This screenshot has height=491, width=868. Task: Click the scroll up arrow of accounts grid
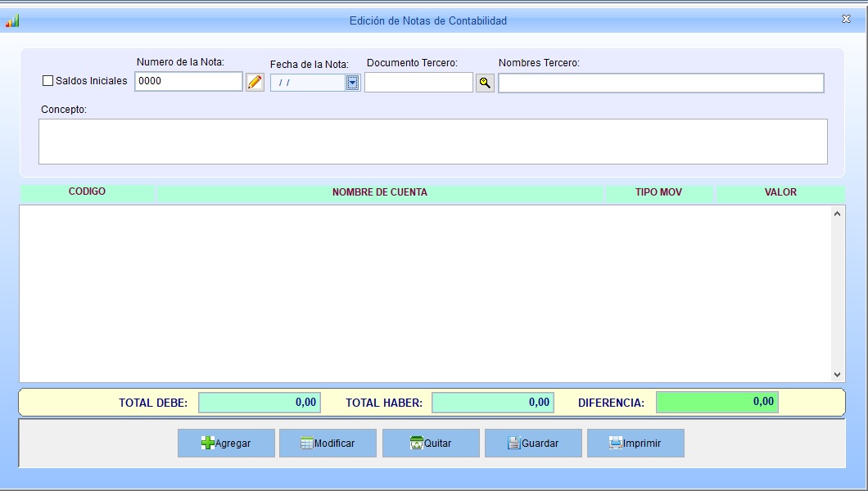pos(837,214)
